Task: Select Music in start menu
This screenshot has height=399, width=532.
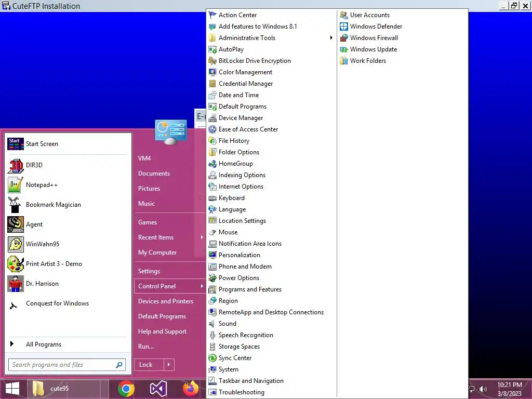Action: [x=170, y=204]
